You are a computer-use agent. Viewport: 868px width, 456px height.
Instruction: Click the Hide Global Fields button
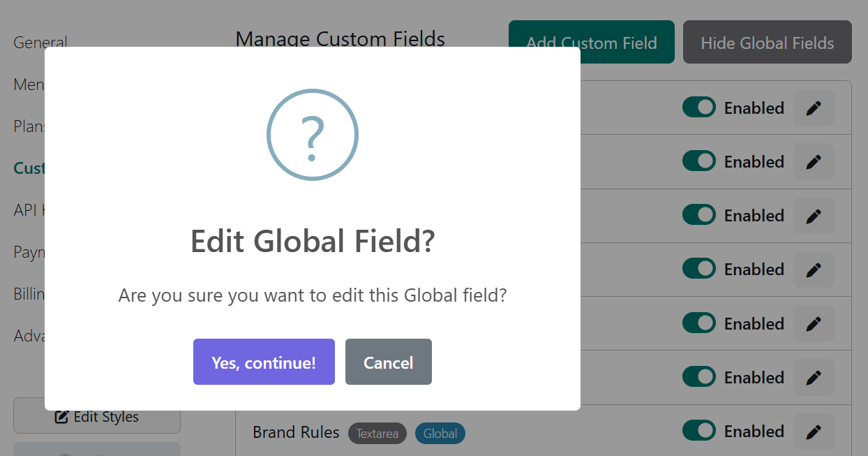[767, 43]
